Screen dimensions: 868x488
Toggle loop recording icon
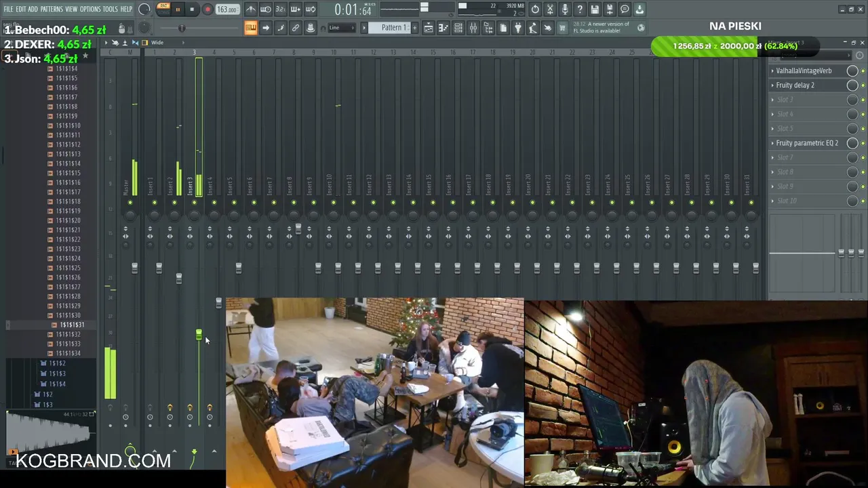(311, 9)
